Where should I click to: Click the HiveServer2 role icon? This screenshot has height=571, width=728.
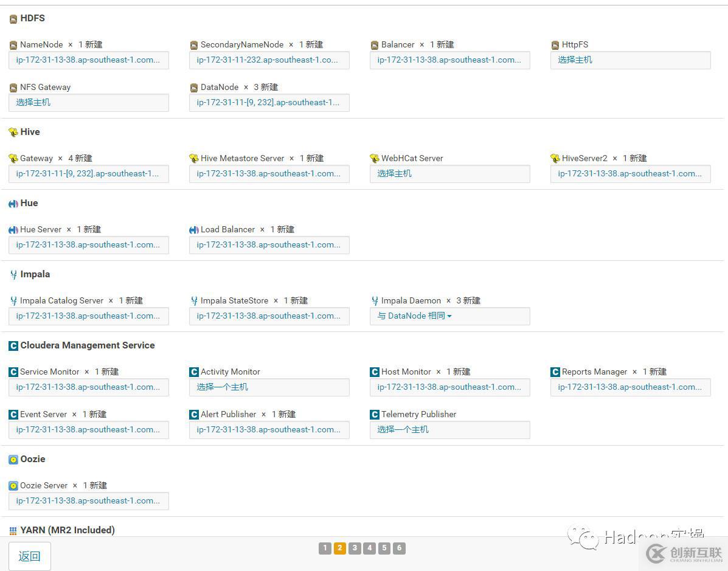click(x=555, y=159)
